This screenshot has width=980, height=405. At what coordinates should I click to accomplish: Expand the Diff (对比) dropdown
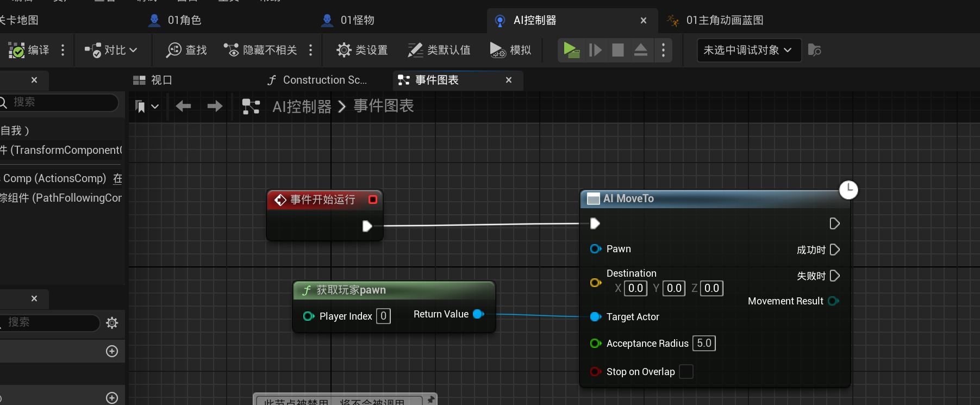111,50
